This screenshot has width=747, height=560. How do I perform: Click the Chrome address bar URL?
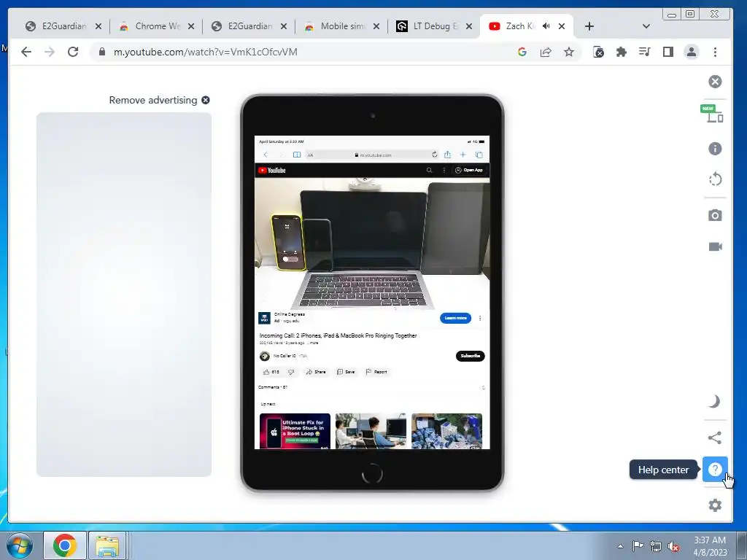205,52
